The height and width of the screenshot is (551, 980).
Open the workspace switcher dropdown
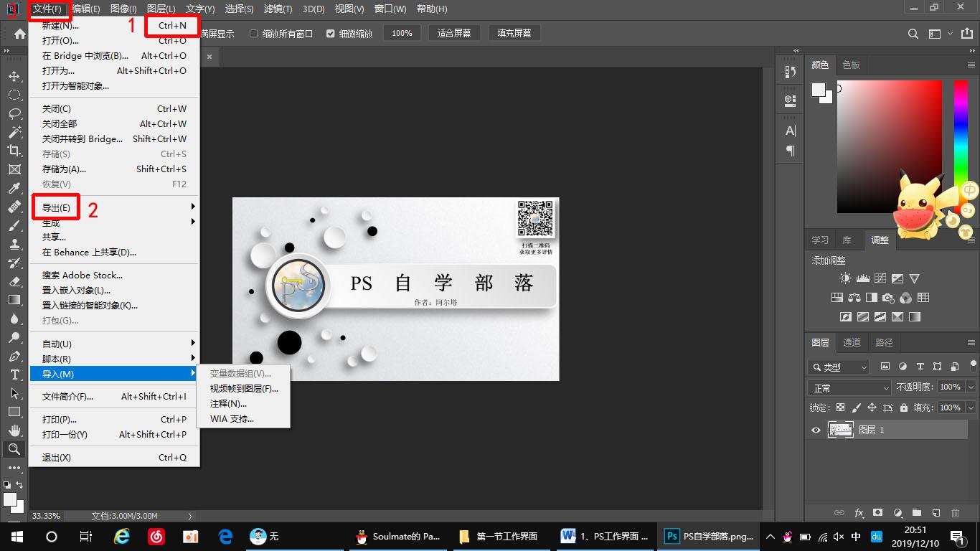939,34
